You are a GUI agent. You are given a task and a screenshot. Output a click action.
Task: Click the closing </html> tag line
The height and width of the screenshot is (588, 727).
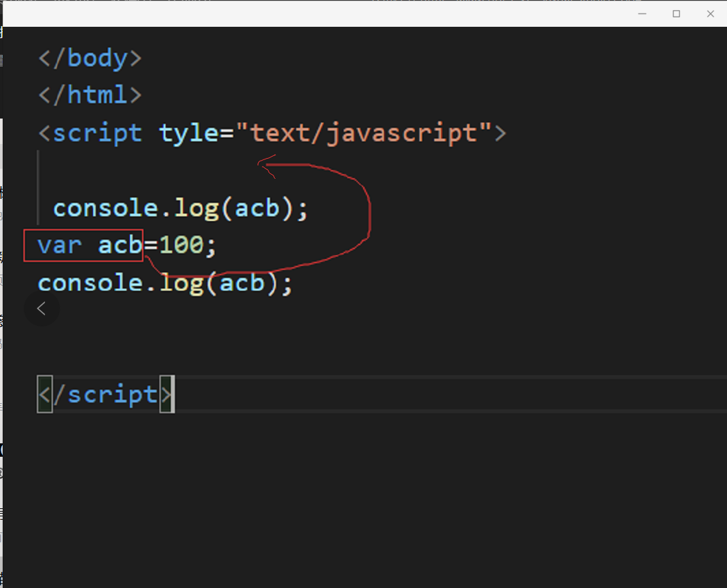pos(90,95)
